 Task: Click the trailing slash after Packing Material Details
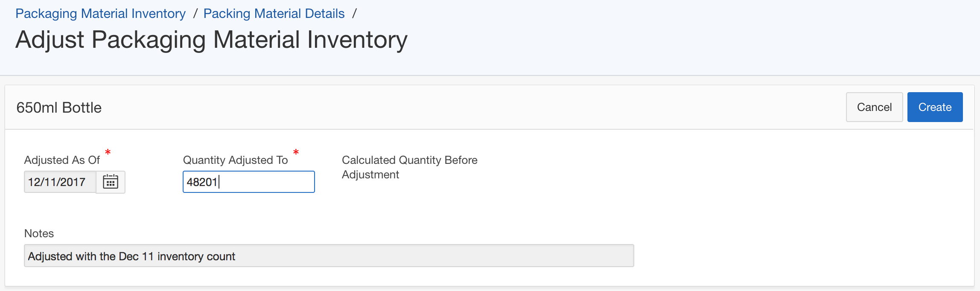(x=354, y=14)
